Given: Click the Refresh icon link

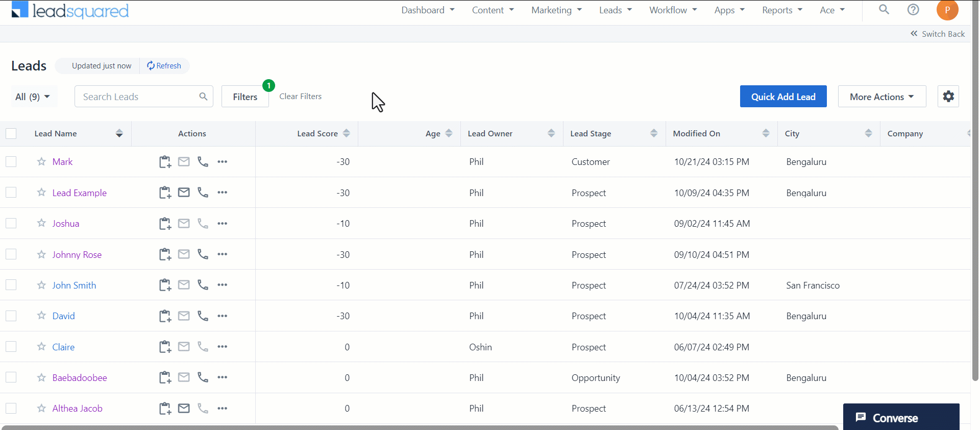Looking at the screenshot, I should 164,66.
